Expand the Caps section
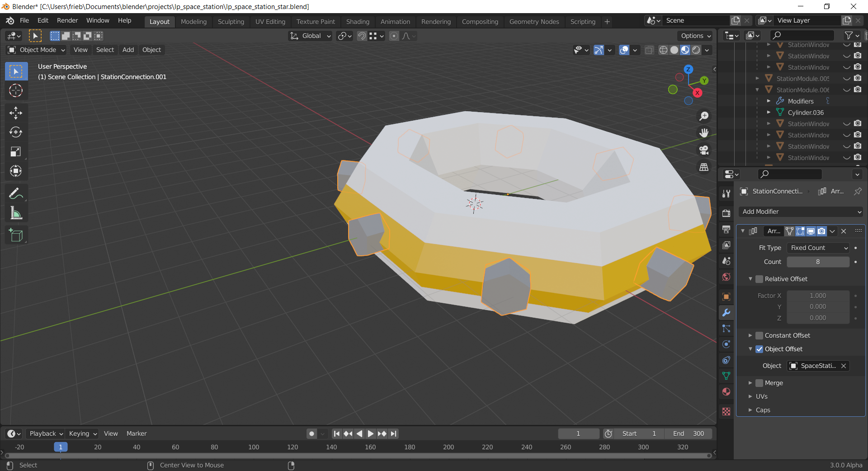 click(x=763, y=410)
